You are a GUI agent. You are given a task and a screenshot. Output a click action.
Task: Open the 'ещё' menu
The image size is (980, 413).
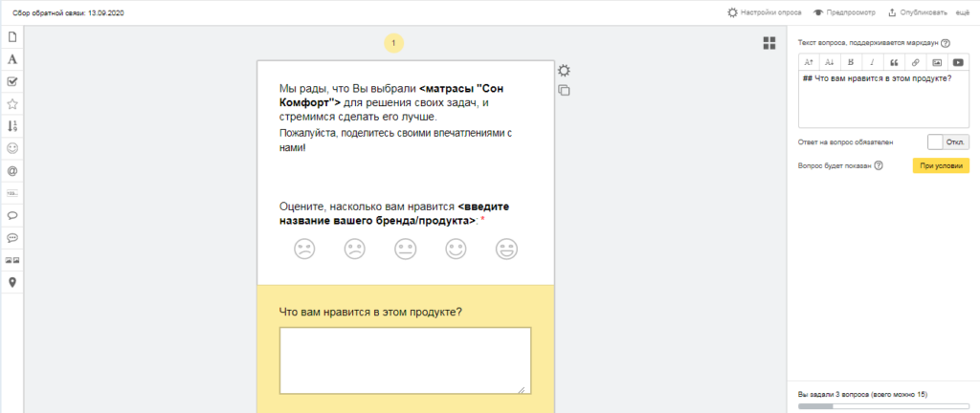coord(963,12)
